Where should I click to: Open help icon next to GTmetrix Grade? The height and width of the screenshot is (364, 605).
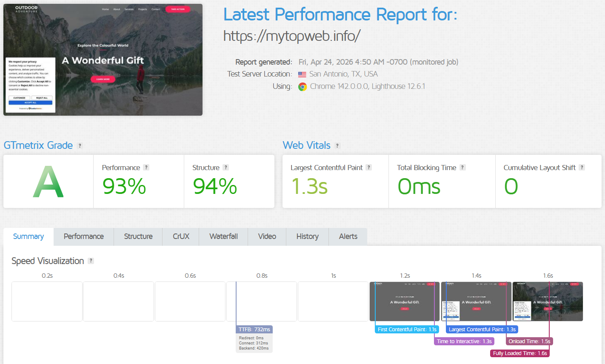pyautogui.click(x=80, y=145)
